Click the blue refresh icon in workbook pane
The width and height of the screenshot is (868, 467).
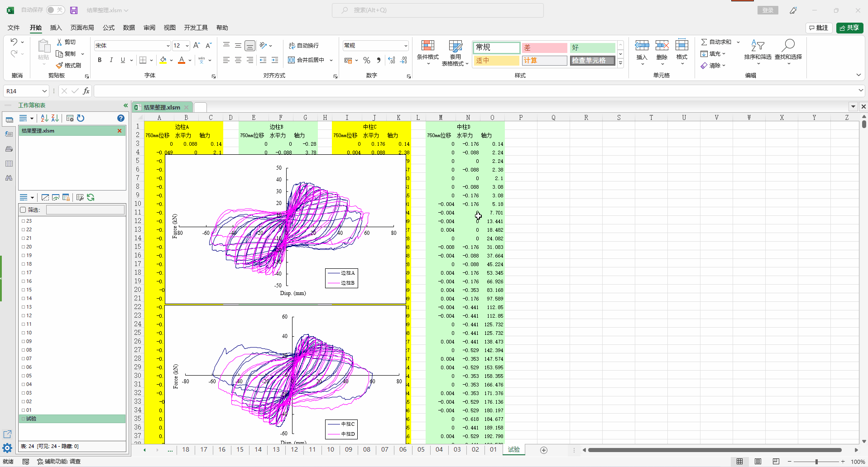[81, 118]
